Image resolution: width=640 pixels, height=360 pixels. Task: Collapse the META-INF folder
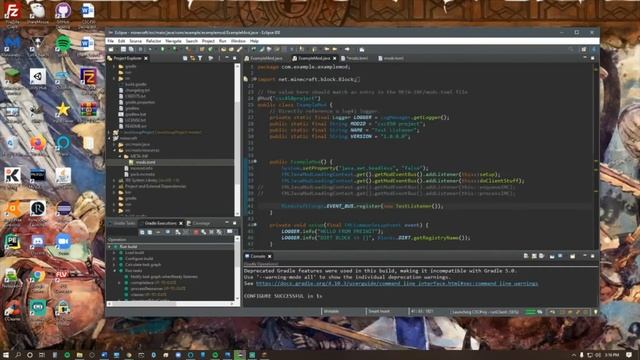point(121,156)
